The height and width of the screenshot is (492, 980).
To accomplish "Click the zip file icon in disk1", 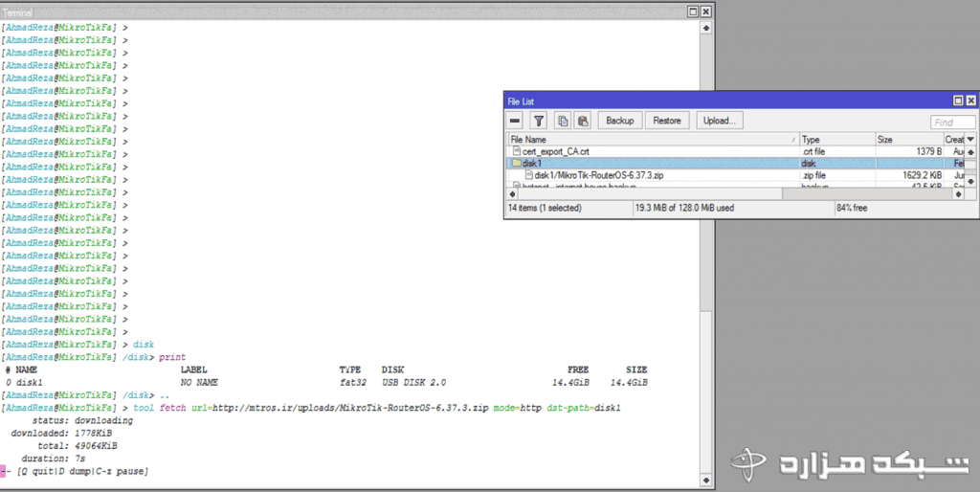I will [x=528, y=175].
